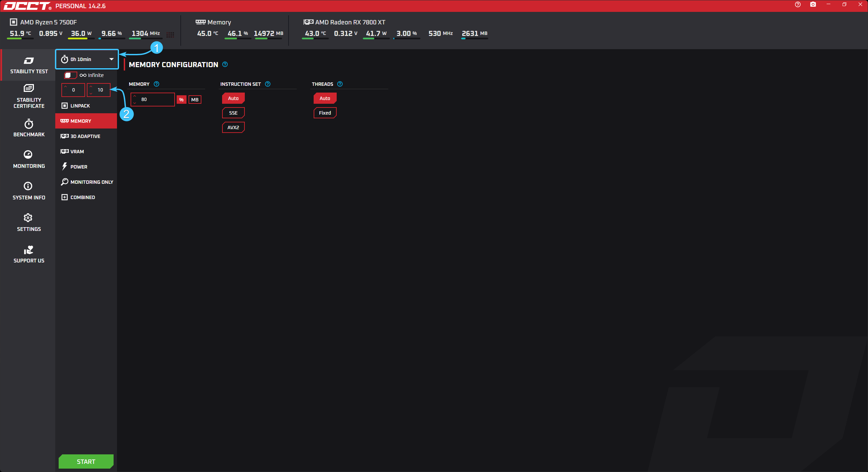This screenshot has height=472, width=868.
Task: Select the 3D Adaptive test
Action: point(85,136)
